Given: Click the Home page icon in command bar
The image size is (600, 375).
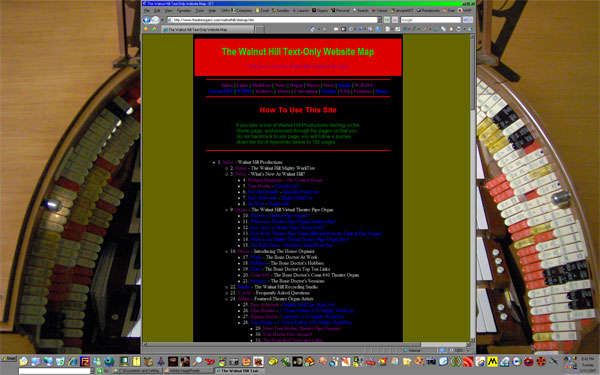Looking at the screenshot, I should 313,29.
